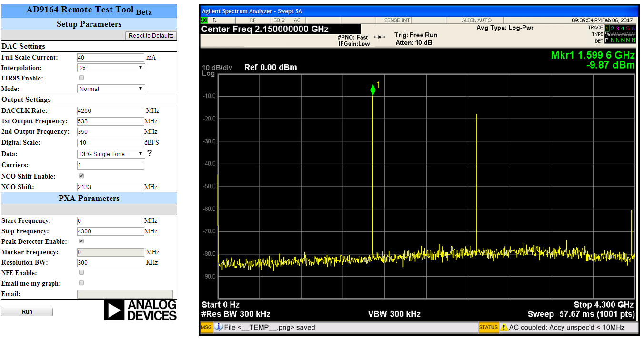Image resolution: width=644 pixels, height=340 pixels.
Task: Enable the FIR85 Enable checkbox
Action: [81, 78]
